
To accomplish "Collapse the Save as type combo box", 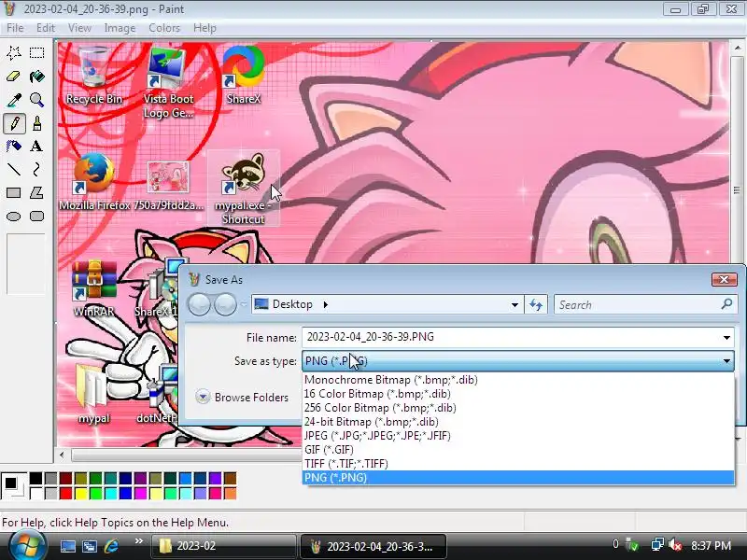I will pos(726,361).
